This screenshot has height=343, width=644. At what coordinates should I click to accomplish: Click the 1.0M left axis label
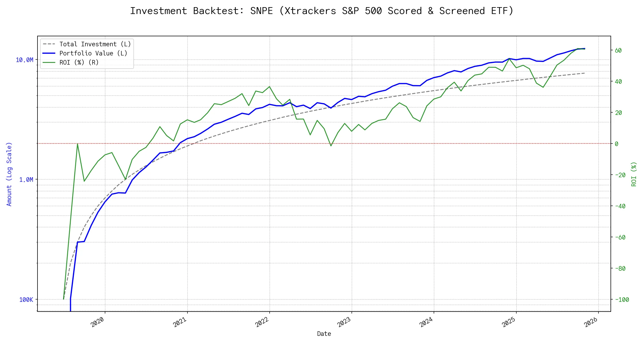[26, 180]
